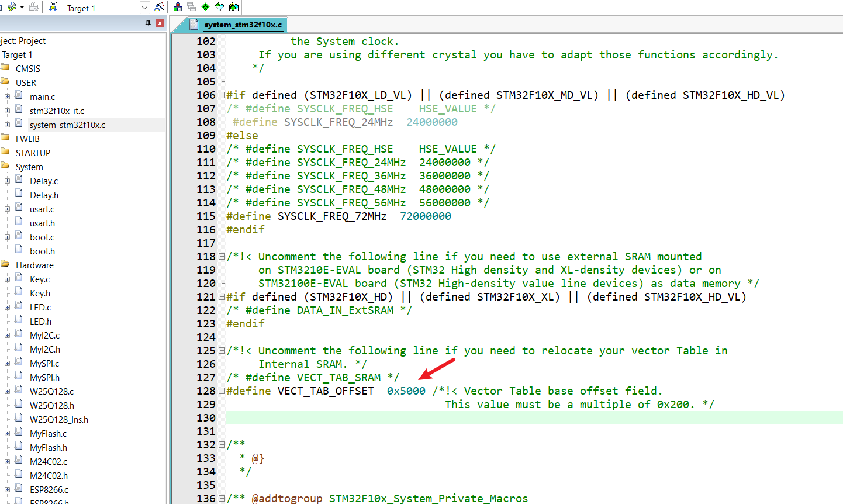Open the Pack Installer icon

pyautogui.click(x=234, y=7)
